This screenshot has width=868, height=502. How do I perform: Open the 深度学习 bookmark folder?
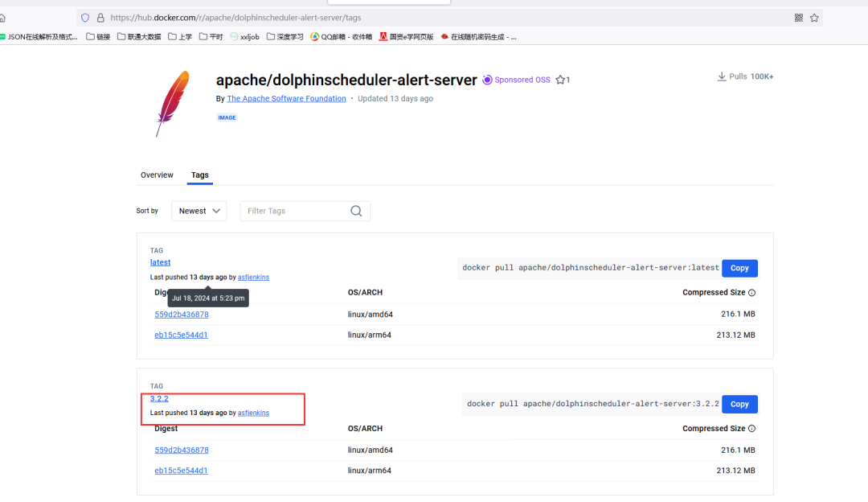285,37
